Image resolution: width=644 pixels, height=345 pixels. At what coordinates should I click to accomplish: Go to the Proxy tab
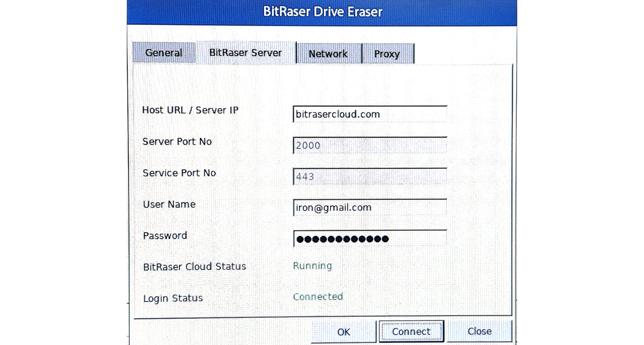click(x=387, y=54)
